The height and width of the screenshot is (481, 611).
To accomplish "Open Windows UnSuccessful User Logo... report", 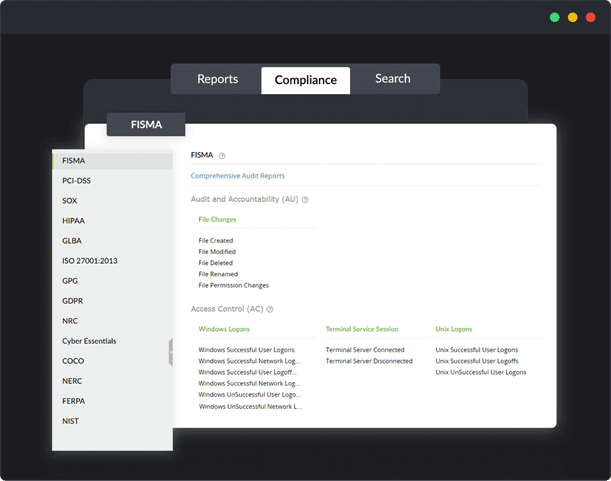I will 250,395.
